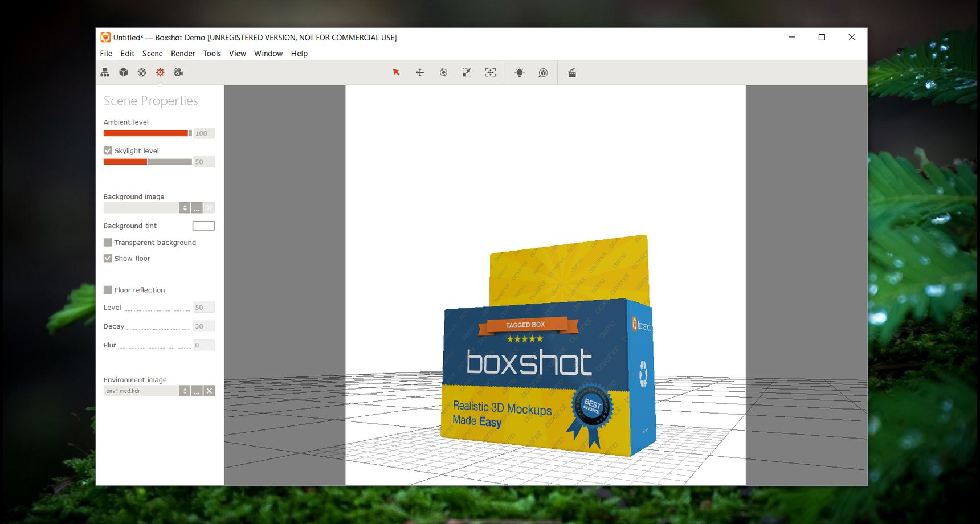Open the Background tint color swatch
The width and height of the screenshot is (980, 524).
203,226
